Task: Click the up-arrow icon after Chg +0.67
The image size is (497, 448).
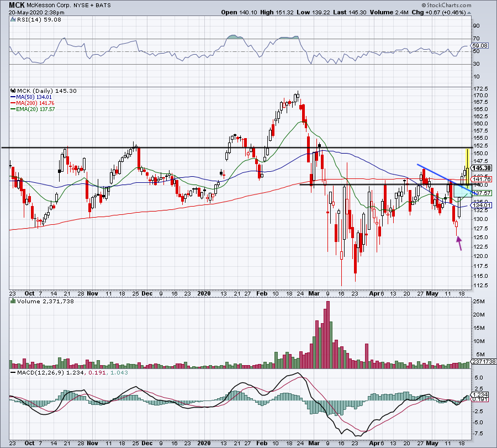Action: [469, 13]
